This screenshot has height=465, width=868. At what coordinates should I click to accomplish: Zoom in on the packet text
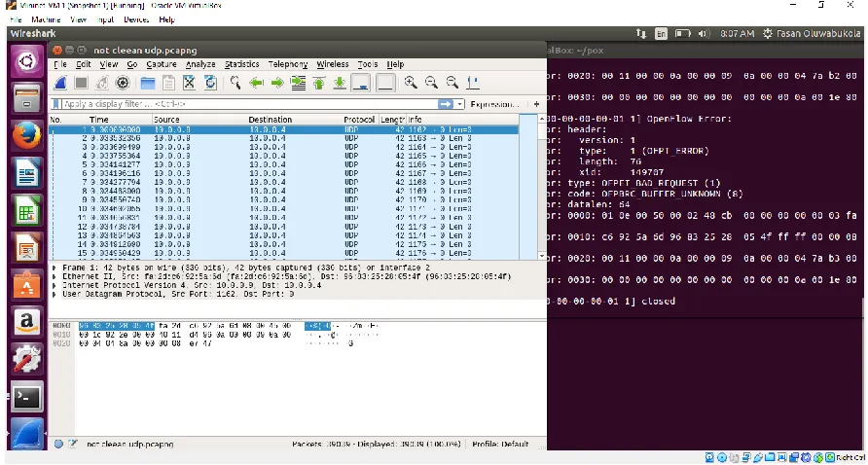[x=411, y=83]
